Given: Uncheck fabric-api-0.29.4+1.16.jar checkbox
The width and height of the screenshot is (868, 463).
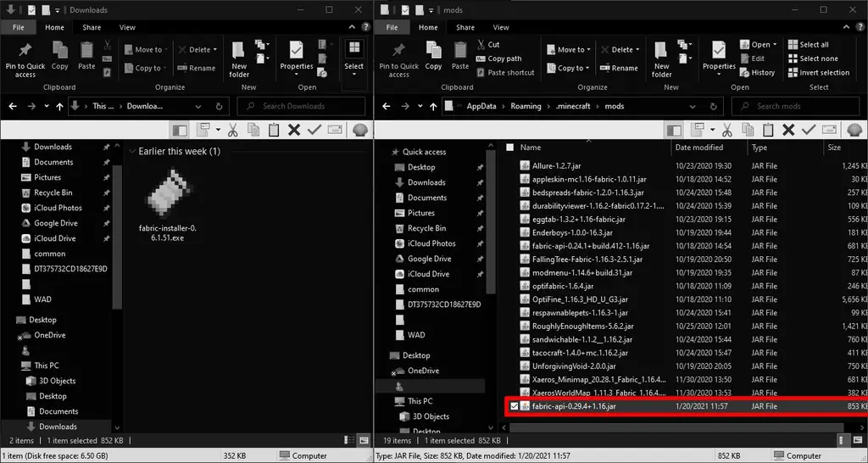Looking at the screenshot, I should pos(515,406).
